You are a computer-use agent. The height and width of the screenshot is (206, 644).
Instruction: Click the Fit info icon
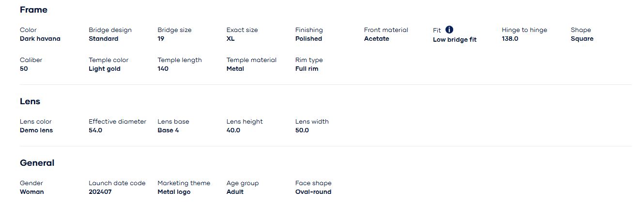click(449, 30)
